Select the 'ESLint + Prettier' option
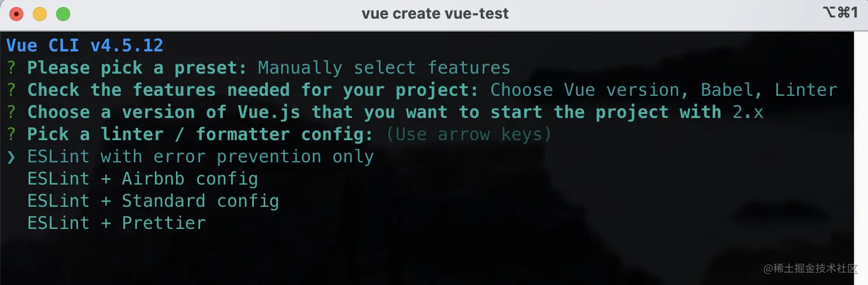The height and width of the screenshot is (285, 868). pyautogui.click(x=116, y=223)
